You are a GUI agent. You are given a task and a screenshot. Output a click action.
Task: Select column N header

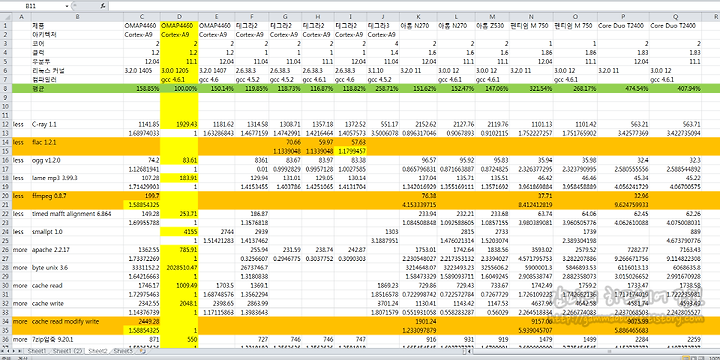tap(530, 17)
